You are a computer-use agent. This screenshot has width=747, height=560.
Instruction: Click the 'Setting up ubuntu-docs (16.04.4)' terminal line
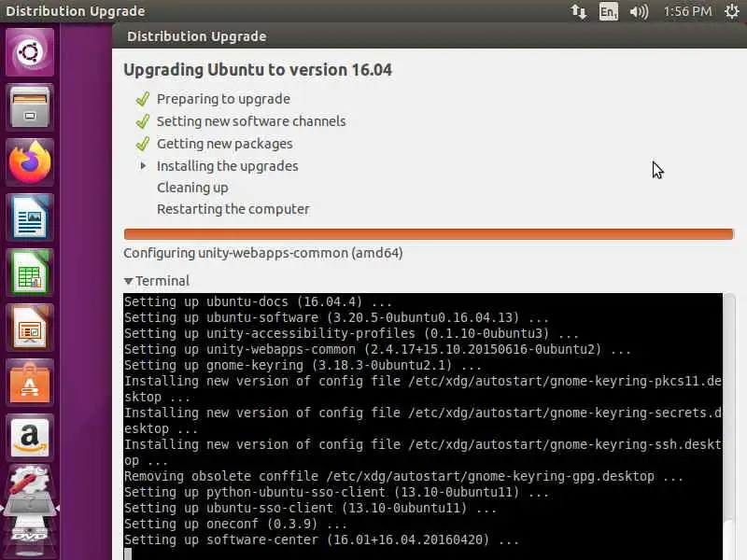(258, 301)
